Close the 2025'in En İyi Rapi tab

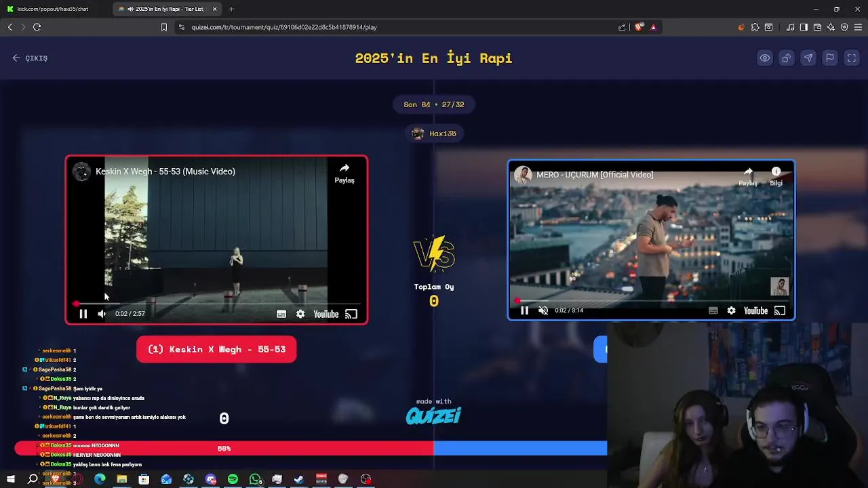(x=215, y=9)
